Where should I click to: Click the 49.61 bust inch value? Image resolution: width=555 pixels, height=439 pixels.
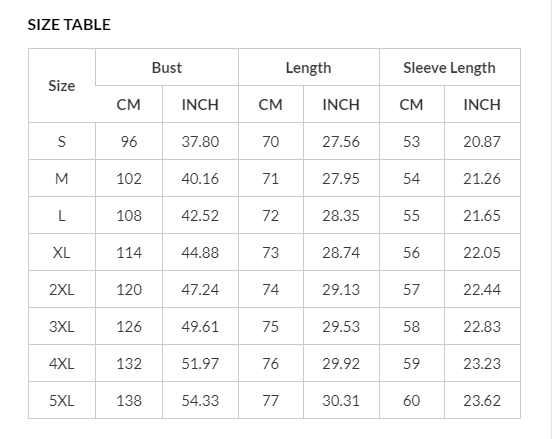coord(200,326)
